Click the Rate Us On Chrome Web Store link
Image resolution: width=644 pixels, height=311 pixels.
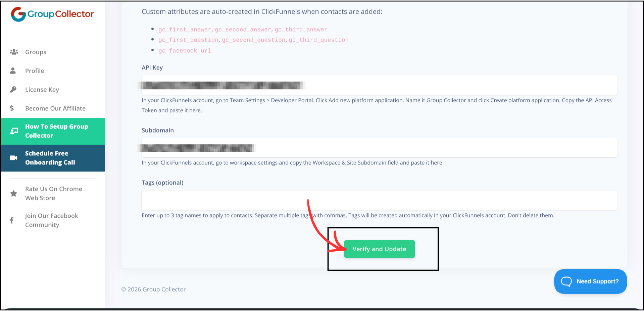point(53,193)
